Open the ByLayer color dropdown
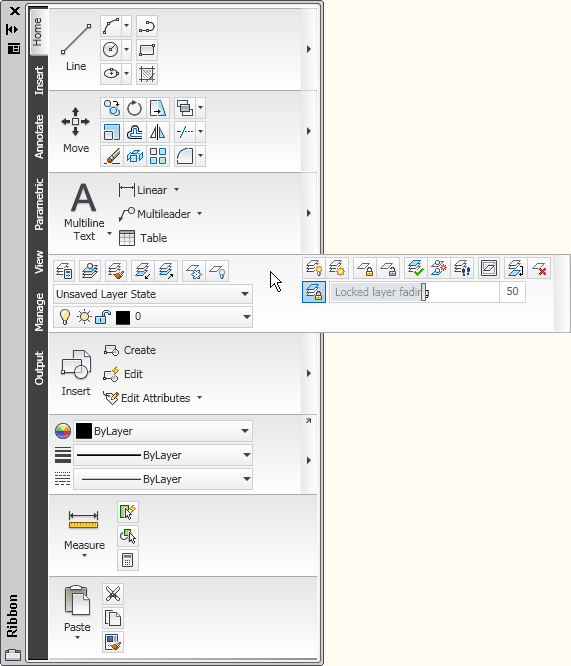 163,431
